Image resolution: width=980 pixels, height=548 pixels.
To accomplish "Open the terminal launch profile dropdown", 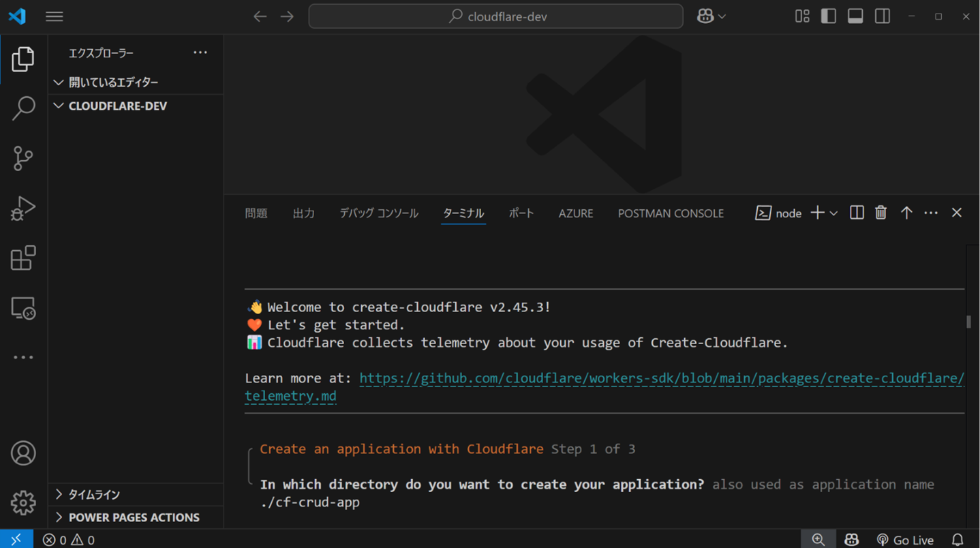I will click(833, 213).
